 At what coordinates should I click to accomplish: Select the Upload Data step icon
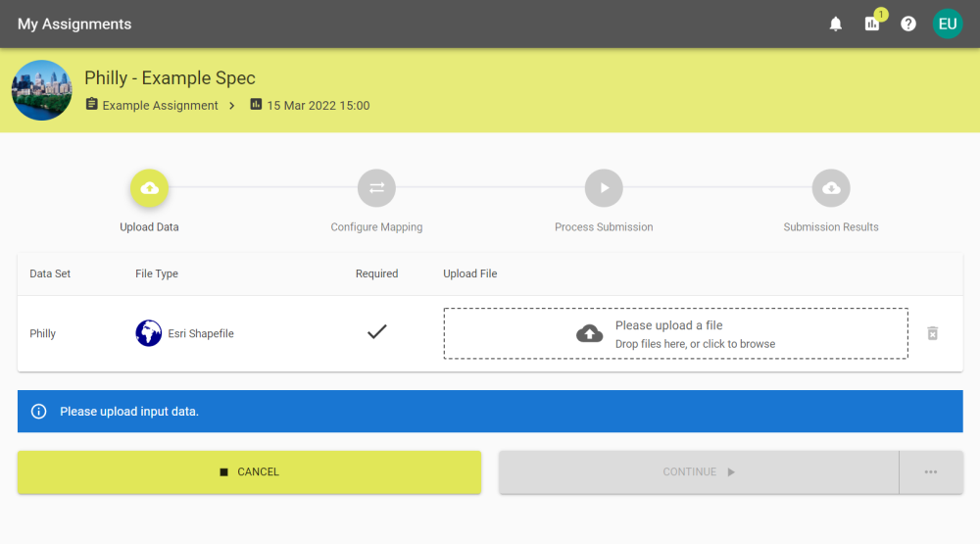(x=149, y=188)
